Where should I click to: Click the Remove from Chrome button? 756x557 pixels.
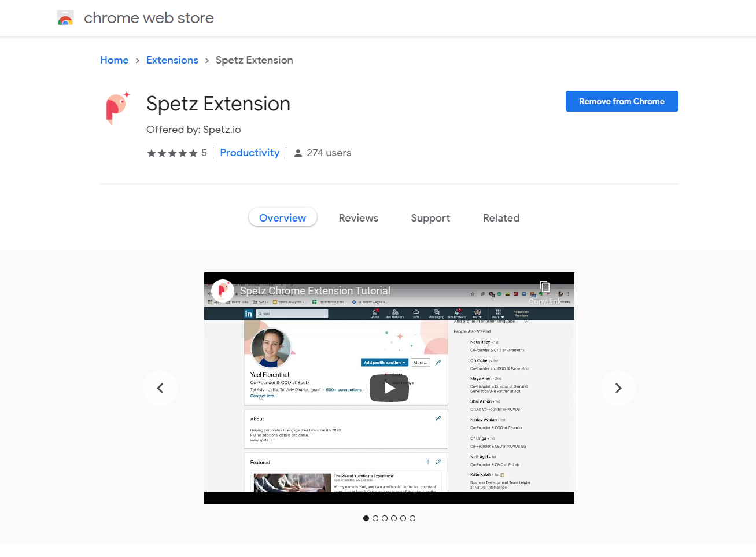pos(622,101)
